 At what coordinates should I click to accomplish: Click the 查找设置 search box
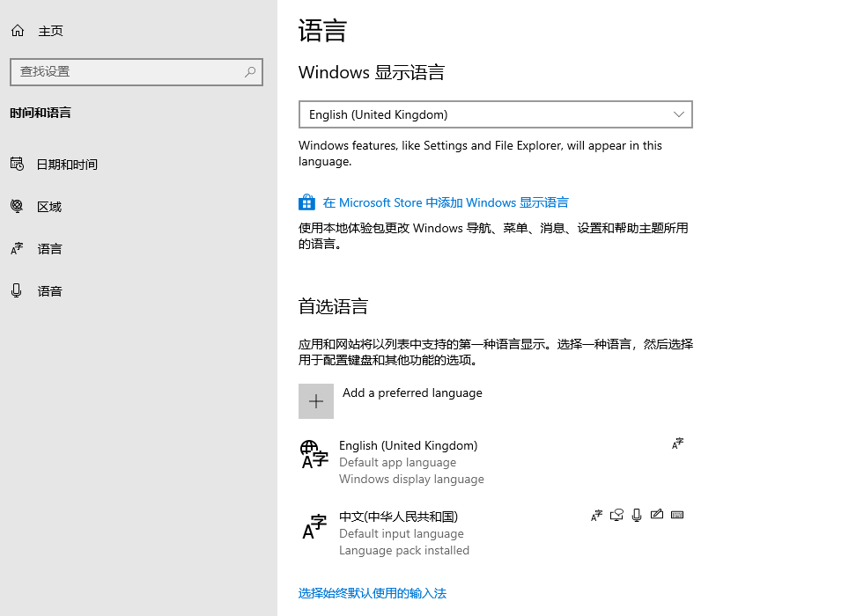pos(123,71)
